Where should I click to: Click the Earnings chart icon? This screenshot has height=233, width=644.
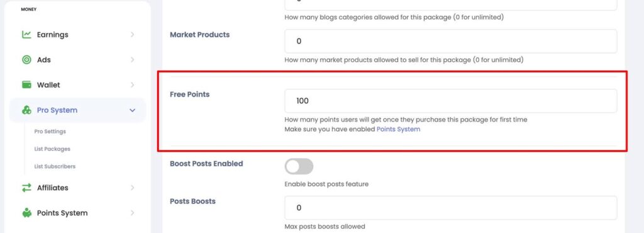[26, 35]
